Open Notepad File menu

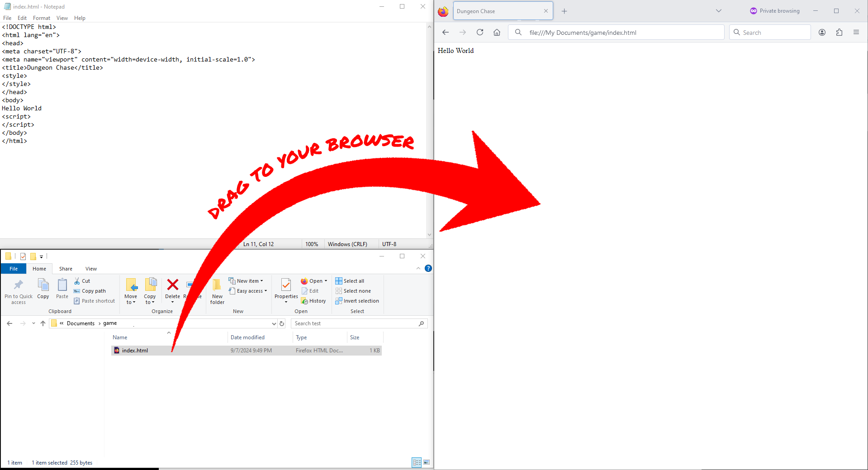[7, 18]
